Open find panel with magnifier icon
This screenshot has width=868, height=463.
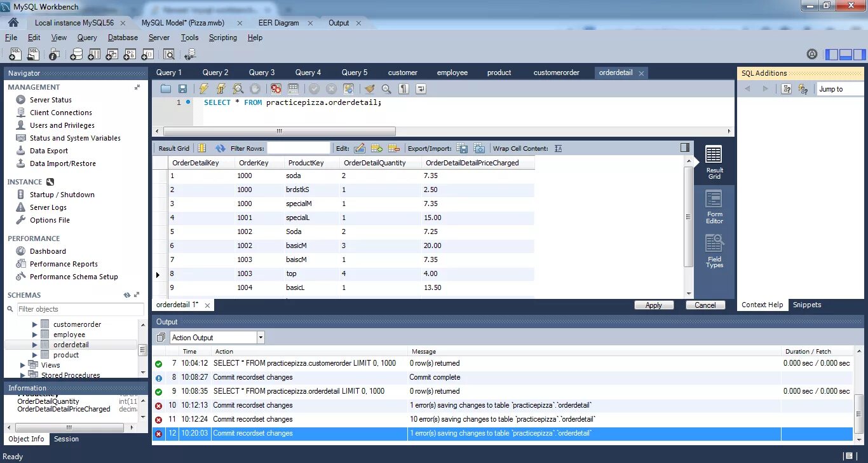[386, 89]
